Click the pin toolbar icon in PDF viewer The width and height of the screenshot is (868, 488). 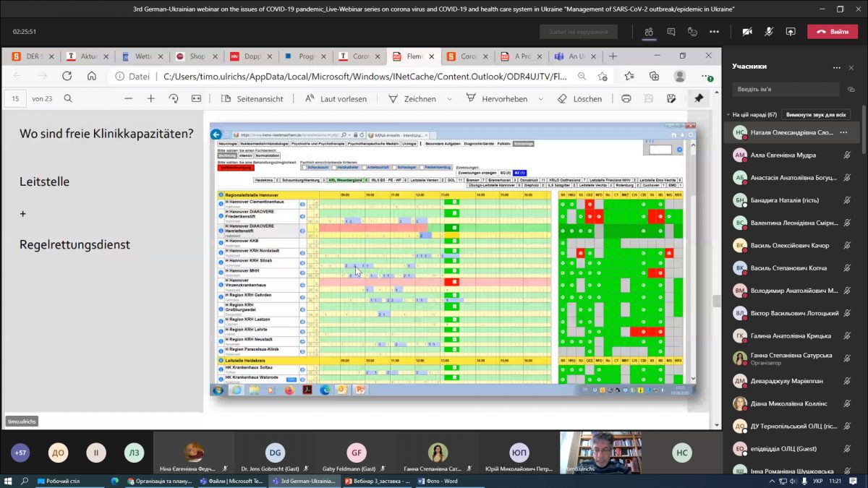click(x=699, y=98)
